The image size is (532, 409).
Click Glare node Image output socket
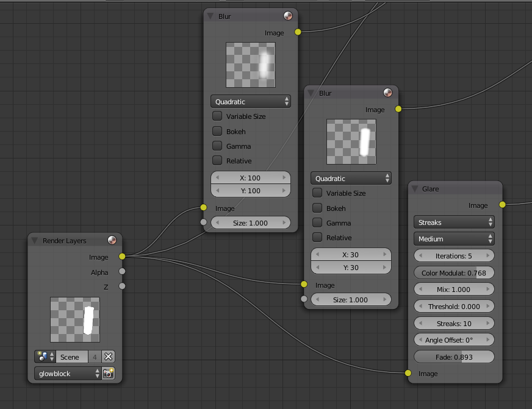tap(503, 204)
